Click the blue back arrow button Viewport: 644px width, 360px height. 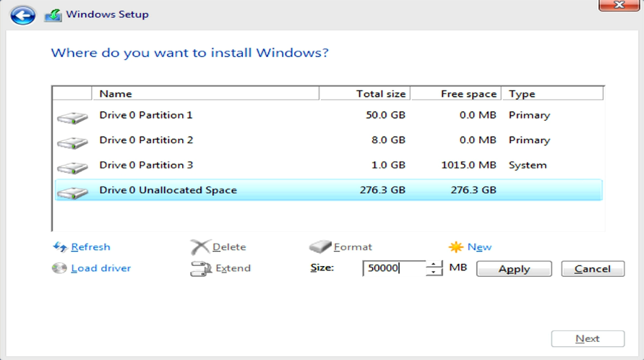tap(22, 16)
